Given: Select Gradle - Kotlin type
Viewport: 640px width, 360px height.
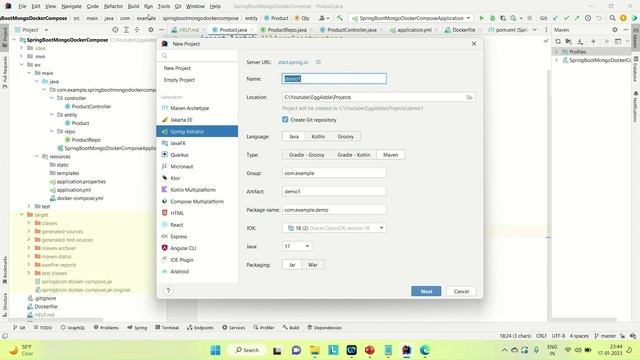Looking at the screenshot, I should 353,155.
